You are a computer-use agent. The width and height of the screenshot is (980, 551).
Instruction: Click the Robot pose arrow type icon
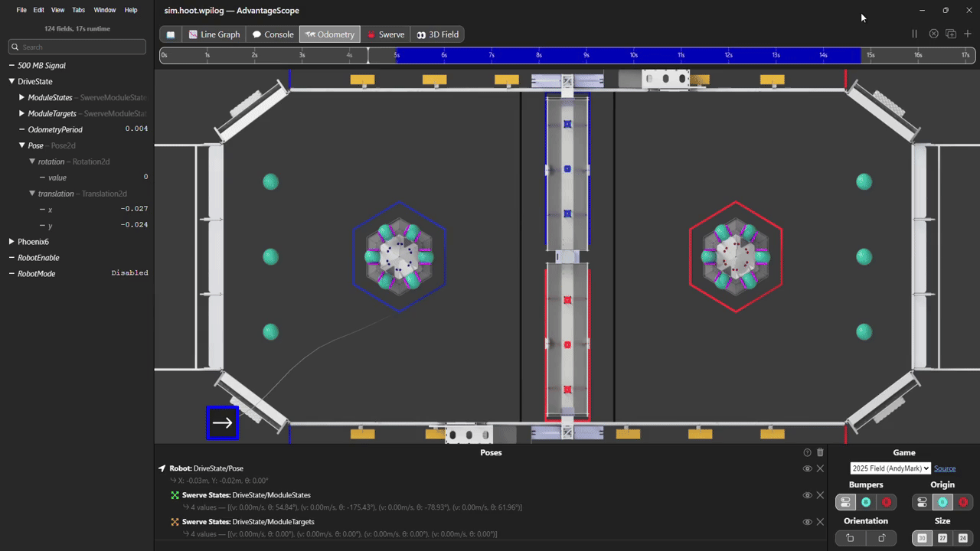coord(162,468)
